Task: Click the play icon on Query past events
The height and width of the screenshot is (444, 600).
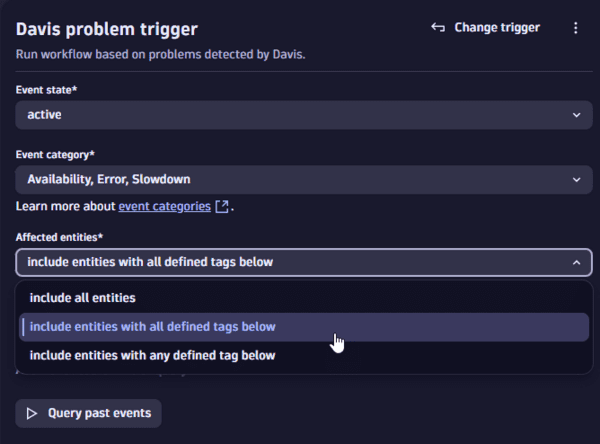Action: point(32,413)
